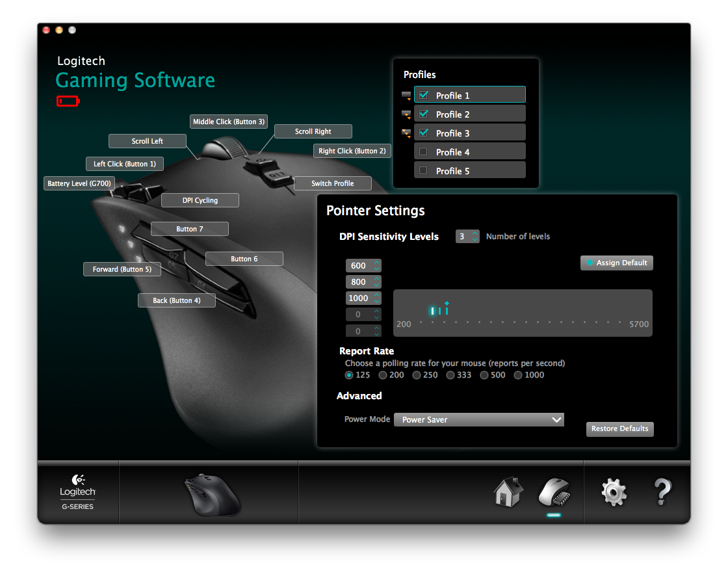Screen dimensions: 728x576
Task: Click the default DPI marker with diamond
Action: 447,308
